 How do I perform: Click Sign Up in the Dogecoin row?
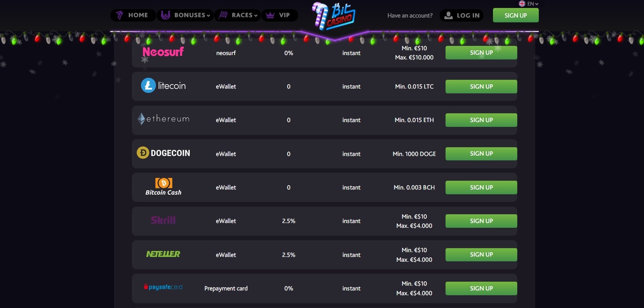[x=481, y=154]
